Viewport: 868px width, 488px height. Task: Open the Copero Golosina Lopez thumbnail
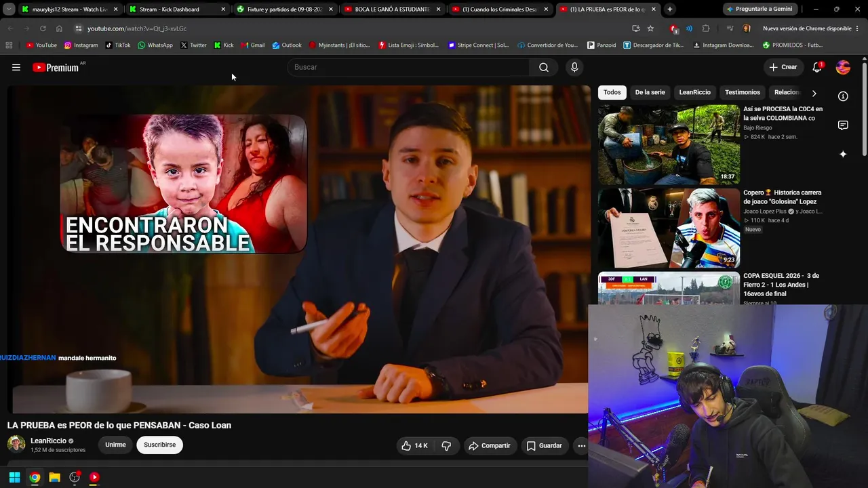tap(669, 228)
